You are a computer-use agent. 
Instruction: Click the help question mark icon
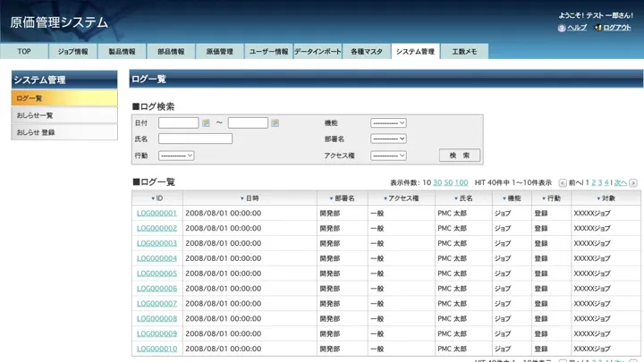coord(562,28)
